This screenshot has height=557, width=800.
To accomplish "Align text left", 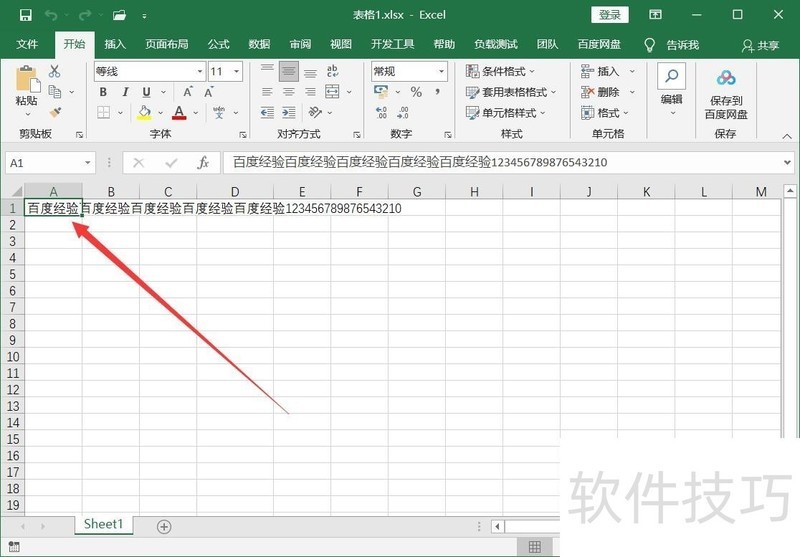I will (267, 92).
